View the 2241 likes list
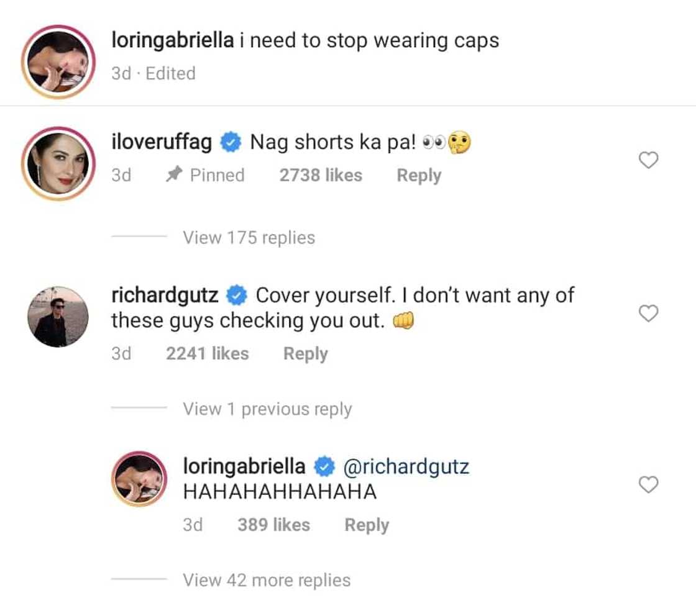Viewport: 696px width, 616px height. tap(207, 354)
